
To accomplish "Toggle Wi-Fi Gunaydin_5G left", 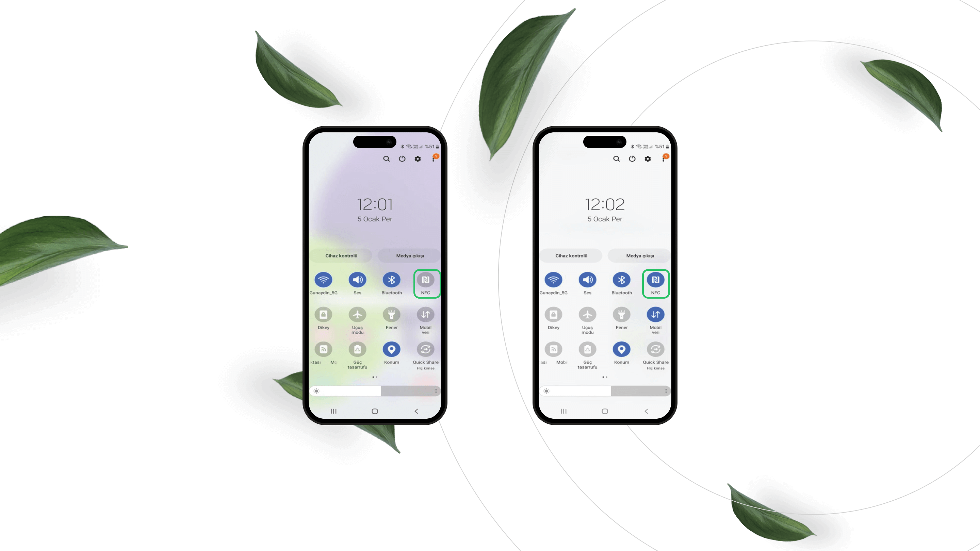I will point(323,280).
